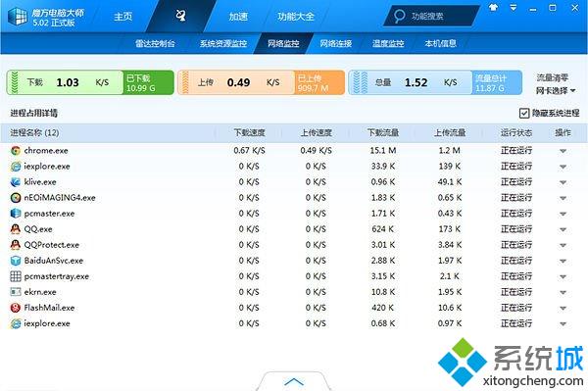
Task: Click the 15.1 M download traffic value
Action: point(383,151)
